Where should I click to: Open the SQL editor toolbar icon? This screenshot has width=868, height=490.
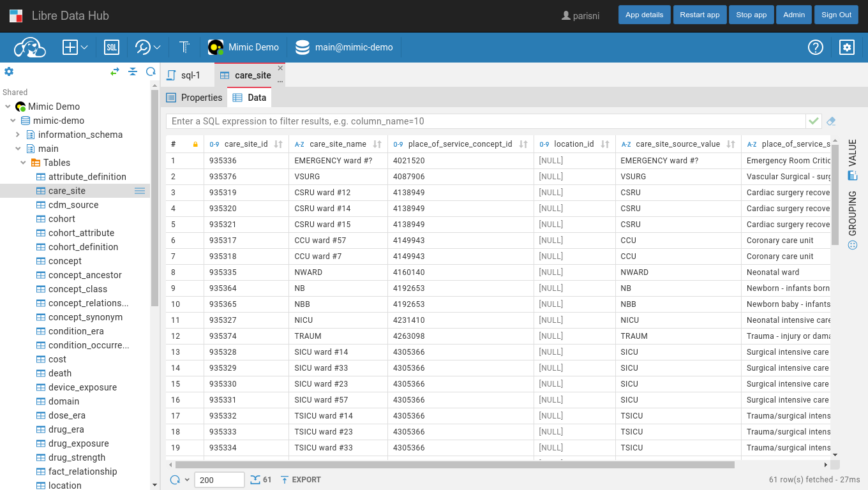[112, 47]
